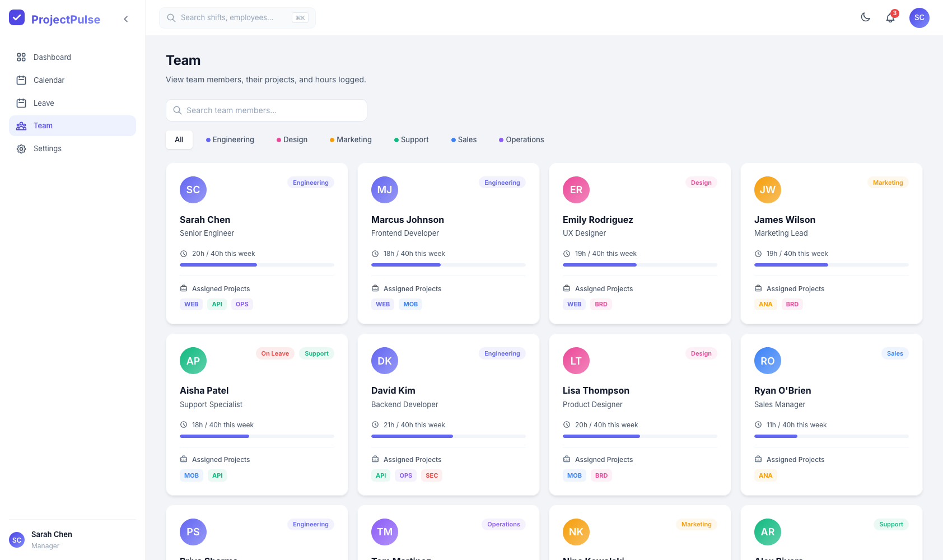Screen dimensions: 943x560
Task: Open Settings from the sidebar
Action: 47,148
